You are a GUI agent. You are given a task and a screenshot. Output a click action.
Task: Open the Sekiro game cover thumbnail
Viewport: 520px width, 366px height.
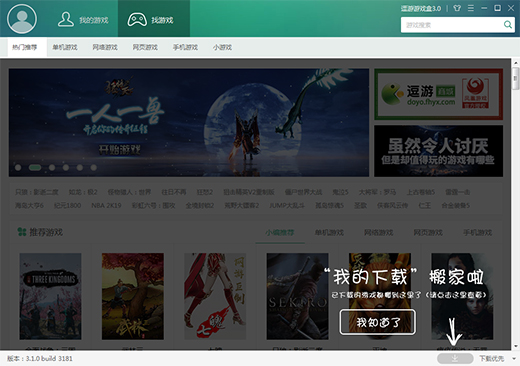click(x=297, y=296)
